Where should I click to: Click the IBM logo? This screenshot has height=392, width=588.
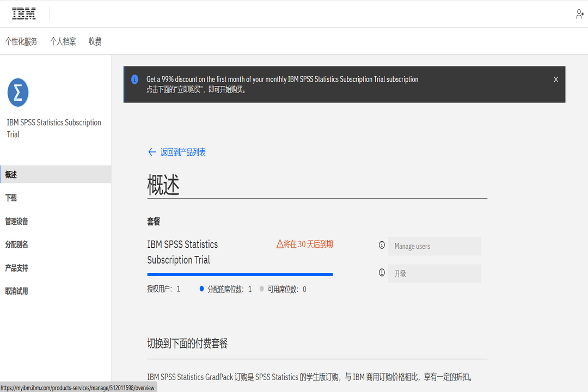point(23,14)
